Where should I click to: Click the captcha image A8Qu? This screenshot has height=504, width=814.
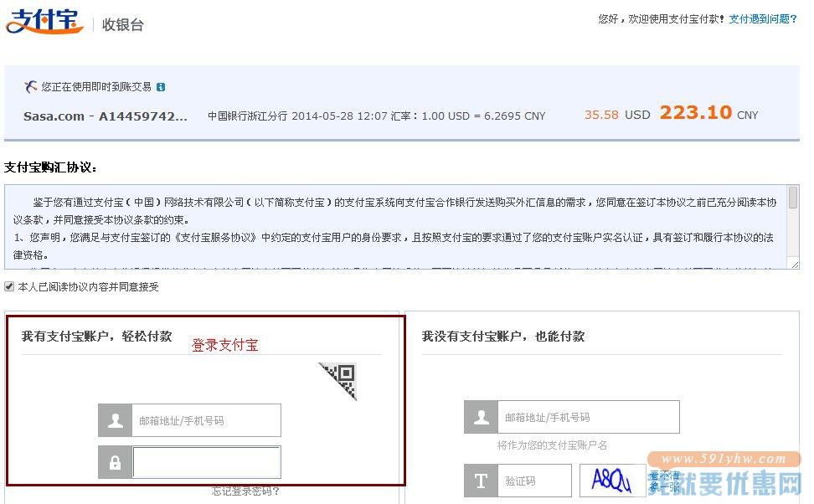tap(611, 480)
